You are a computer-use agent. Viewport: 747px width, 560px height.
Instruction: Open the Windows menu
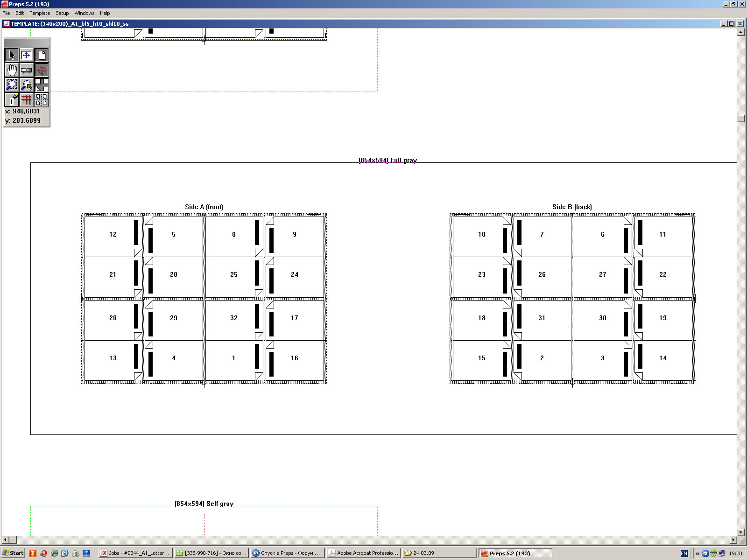pyautogui.click(x=85, y=13)
